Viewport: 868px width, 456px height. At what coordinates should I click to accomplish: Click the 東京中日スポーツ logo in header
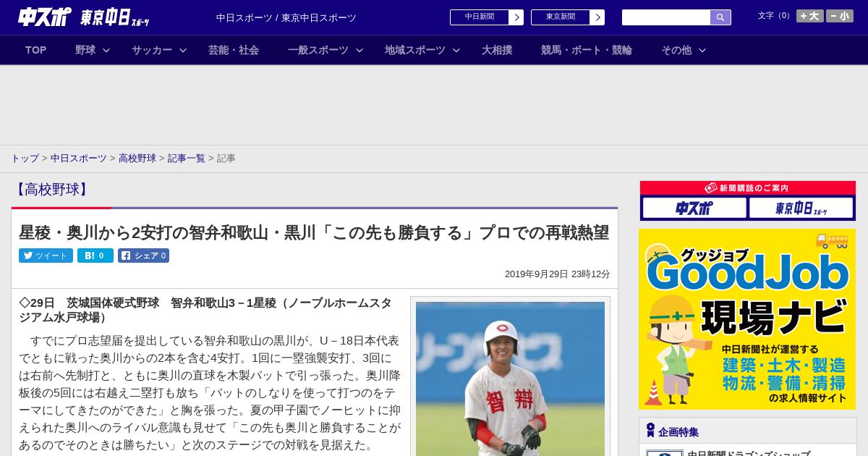[115, 18]
